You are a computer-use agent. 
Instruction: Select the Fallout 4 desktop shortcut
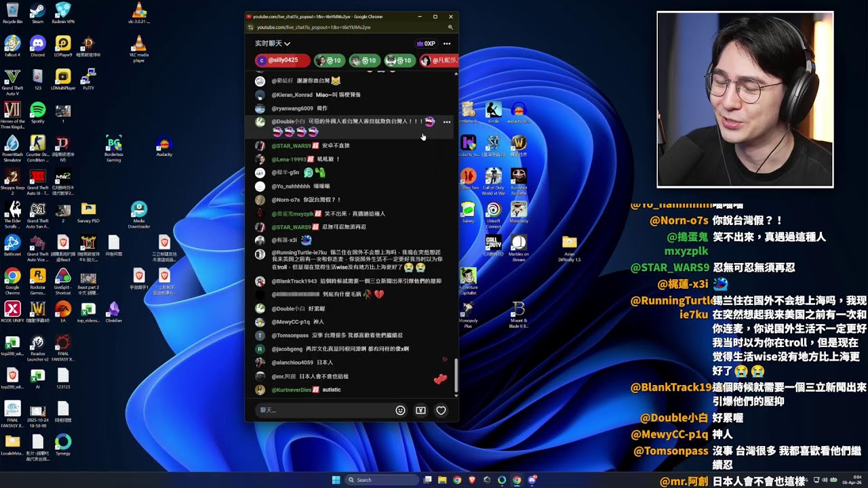coord(12,46)
